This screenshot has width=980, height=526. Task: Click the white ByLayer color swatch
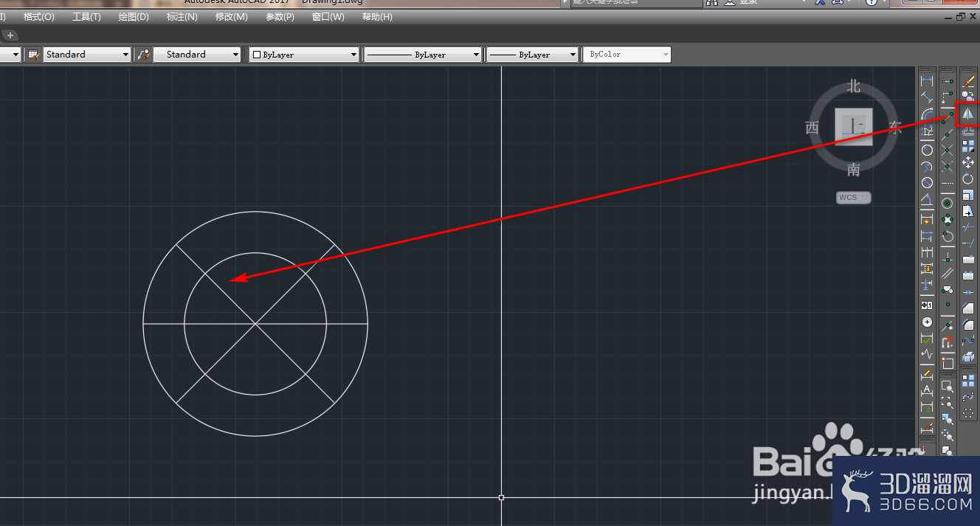tap(257, 55)
